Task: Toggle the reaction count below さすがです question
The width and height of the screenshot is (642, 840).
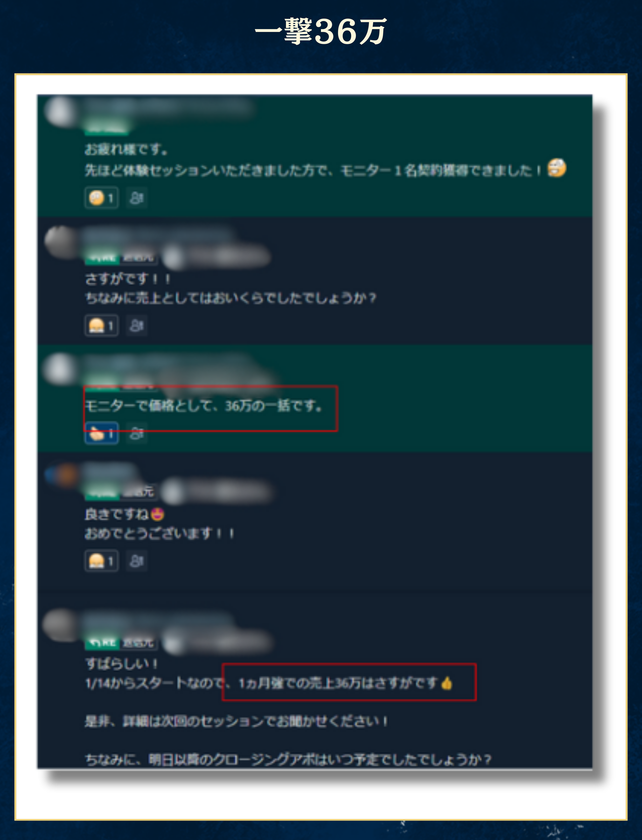Action: [102, 326]
